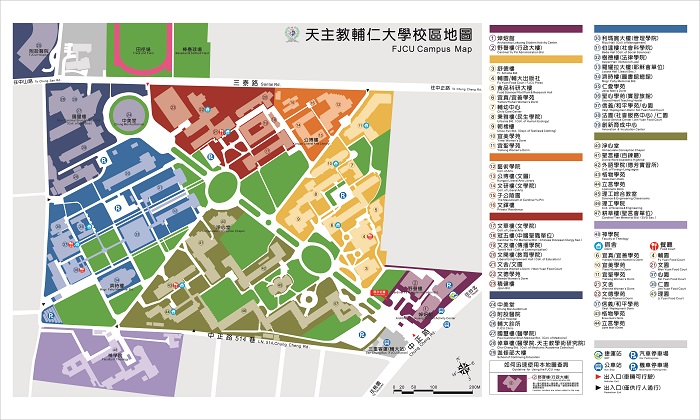Click the food court icon in the olive zone

point(176,285)
